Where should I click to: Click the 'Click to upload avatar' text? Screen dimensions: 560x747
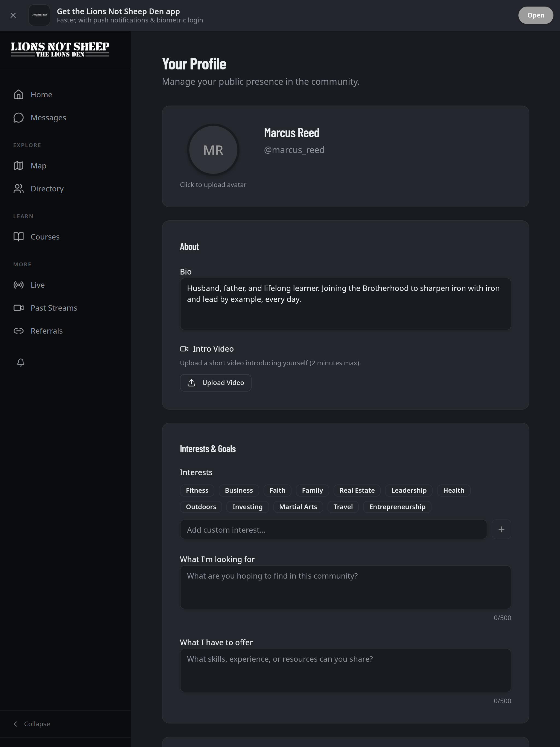213,185
